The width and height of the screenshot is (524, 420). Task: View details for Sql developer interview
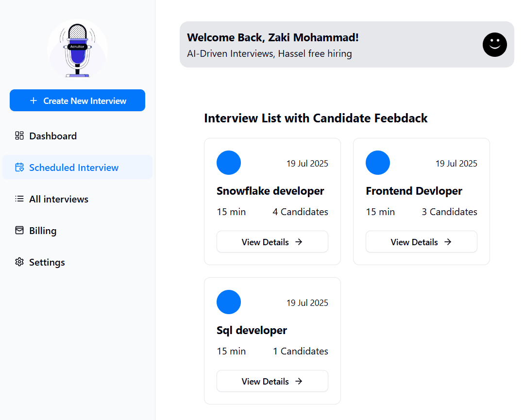point(272,381)
